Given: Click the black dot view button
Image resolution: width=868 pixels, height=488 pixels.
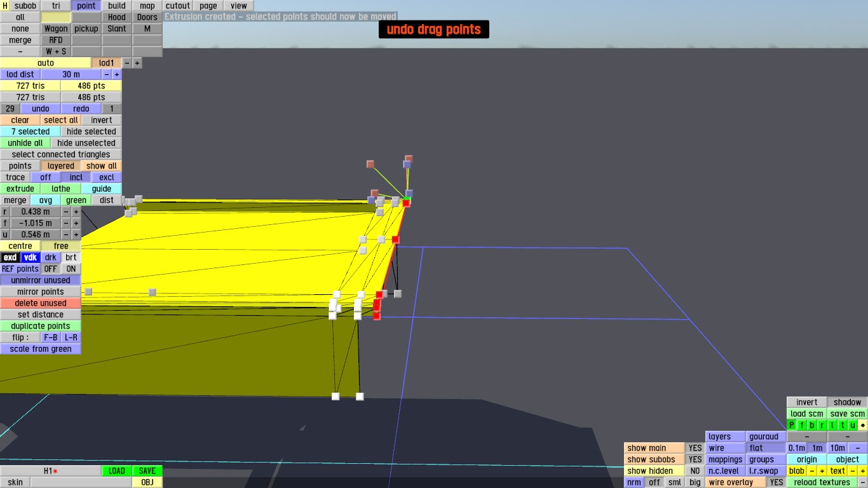Looking at the screenshot, I should 863,425.
